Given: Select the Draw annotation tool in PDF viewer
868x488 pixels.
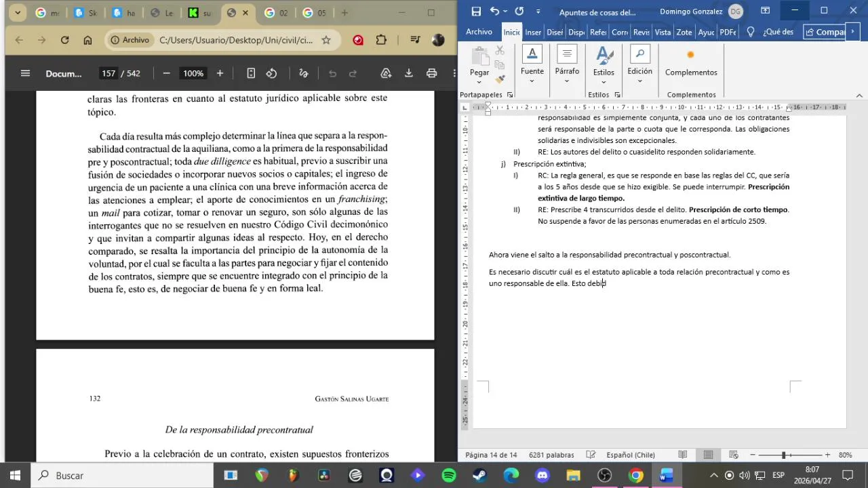Looking at the screenshot, I should click(x=304, y=73).
